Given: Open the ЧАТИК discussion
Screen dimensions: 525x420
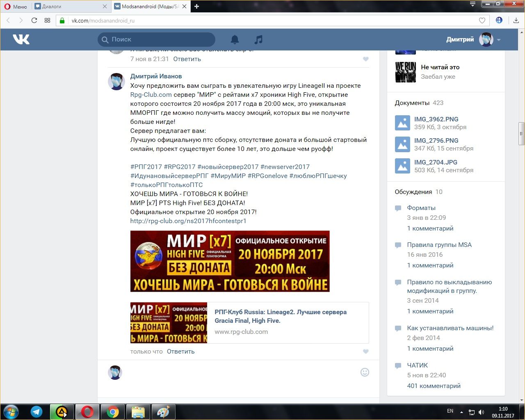Looking at the screenshot, I should pyautogui.click(x=418, y=365).
